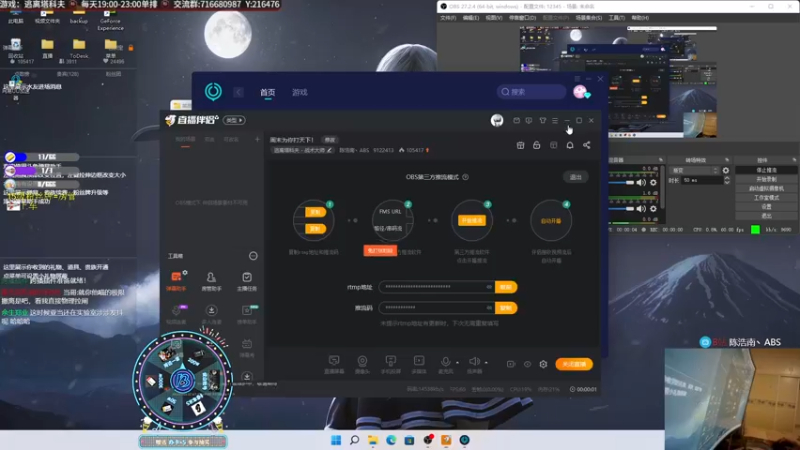Viewport: 800px width, 450px height.
Task: Expand the microphone options arrow
Action: 457,363
